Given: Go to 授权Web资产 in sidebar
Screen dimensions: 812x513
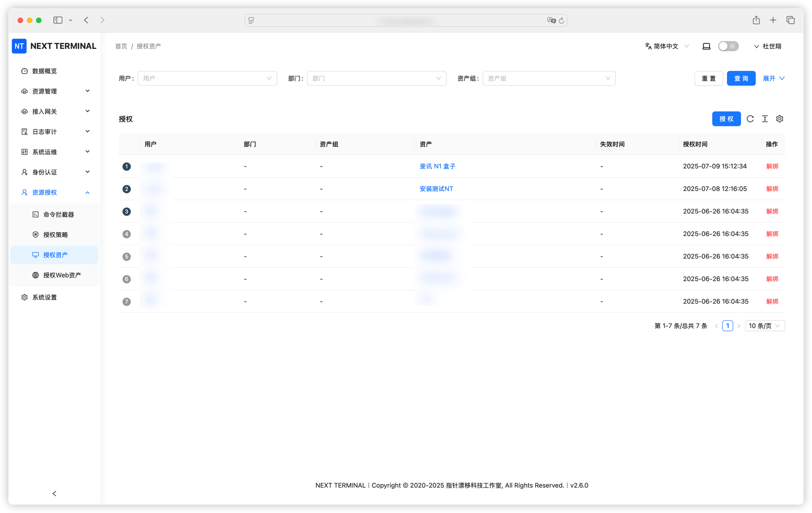Looking at the screenshot, I should pyautogui.click(x=62, y=275).
